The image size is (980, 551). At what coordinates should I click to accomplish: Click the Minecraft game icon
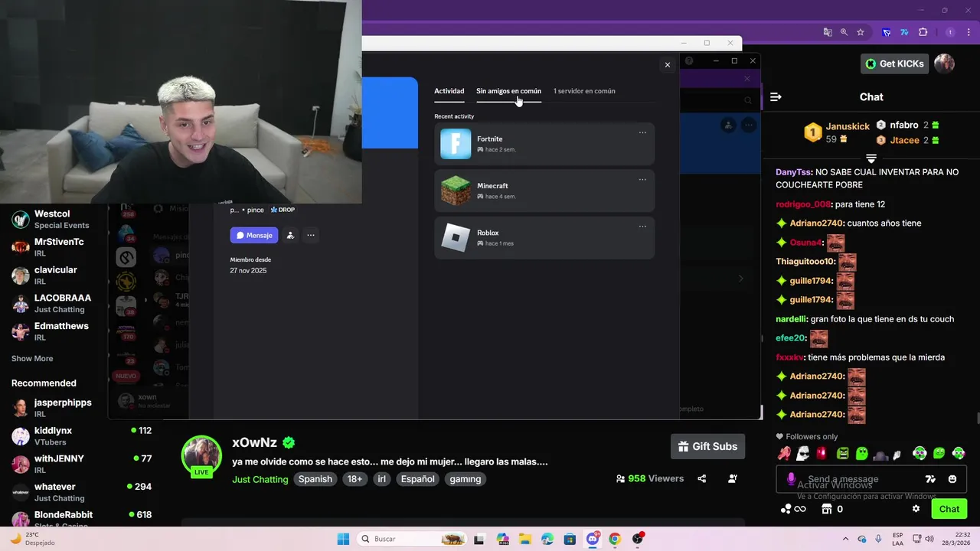pos(456,191)
